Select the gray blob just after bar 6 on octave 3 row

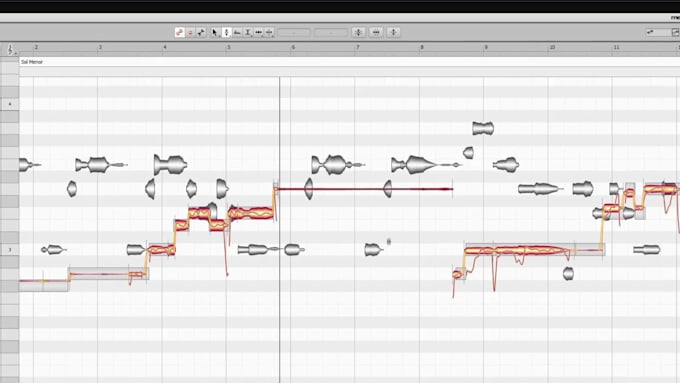294,250
